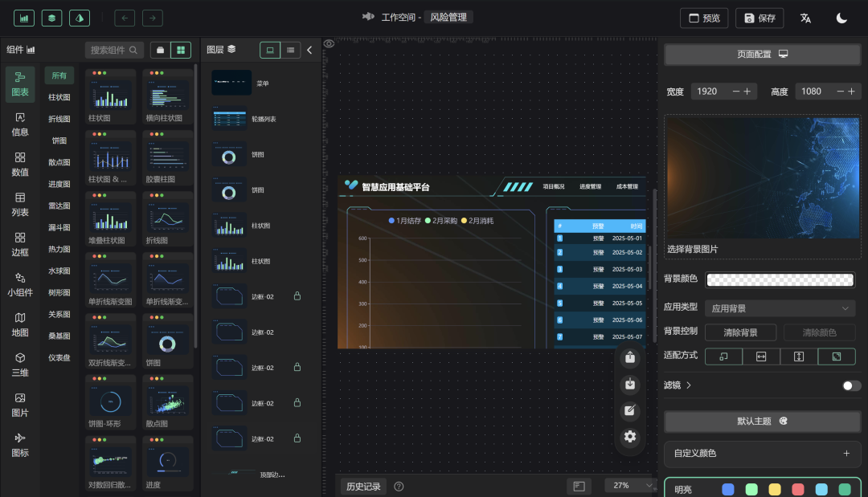Click the background image preview thumbnail
Viewport: 868px width, 497px height.
click(x=763, y=178)
